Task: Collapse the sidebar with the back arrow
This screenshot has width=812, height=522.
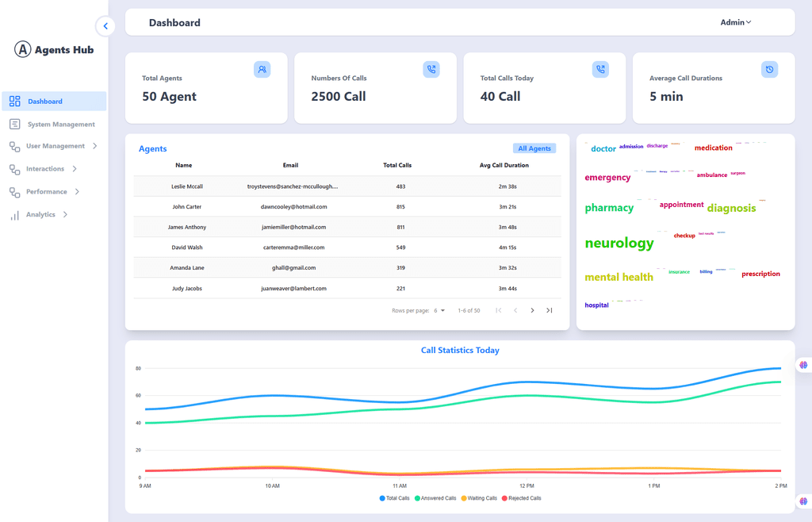Action: click(105, 26)
